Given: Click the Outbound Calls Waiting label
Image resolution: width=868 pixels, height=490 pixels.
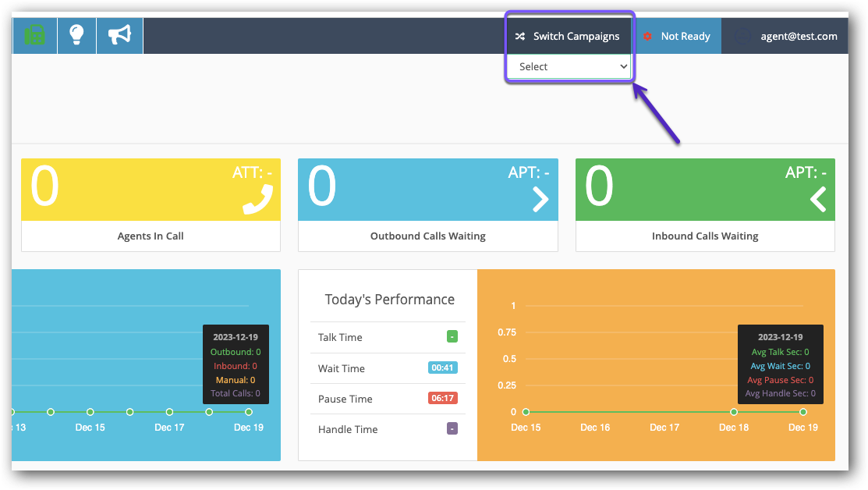Looking at the screenshot, I should pos(427,236).
